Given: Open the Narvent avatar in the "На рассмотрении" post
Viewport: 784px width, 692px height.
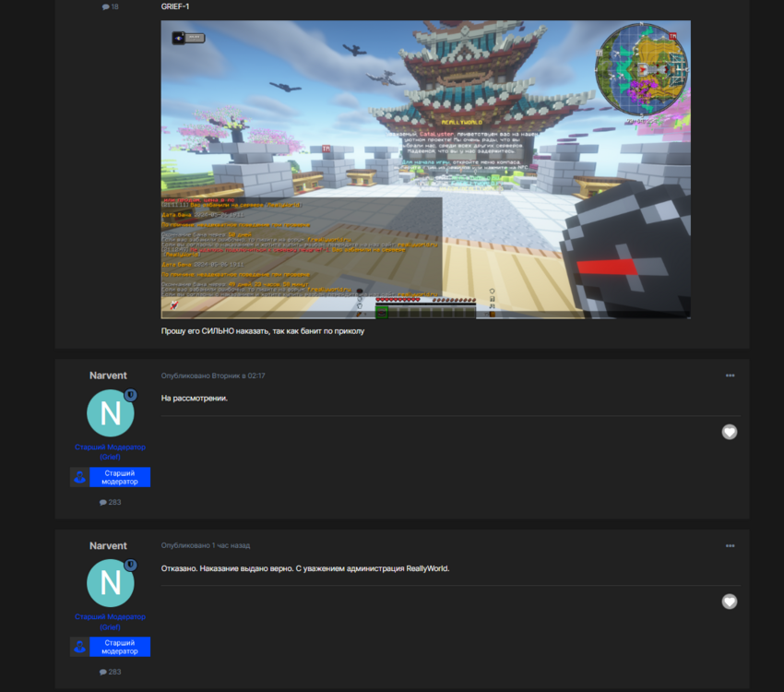Looking at the screenshot, I should click(x=110, y=413).
